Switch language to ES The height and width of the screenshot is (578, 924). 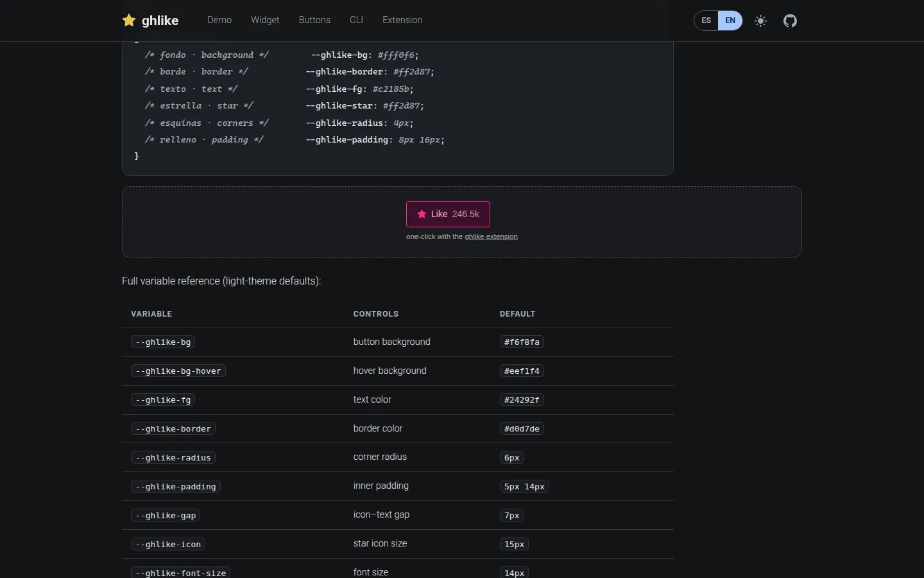[x=706, y=21]
